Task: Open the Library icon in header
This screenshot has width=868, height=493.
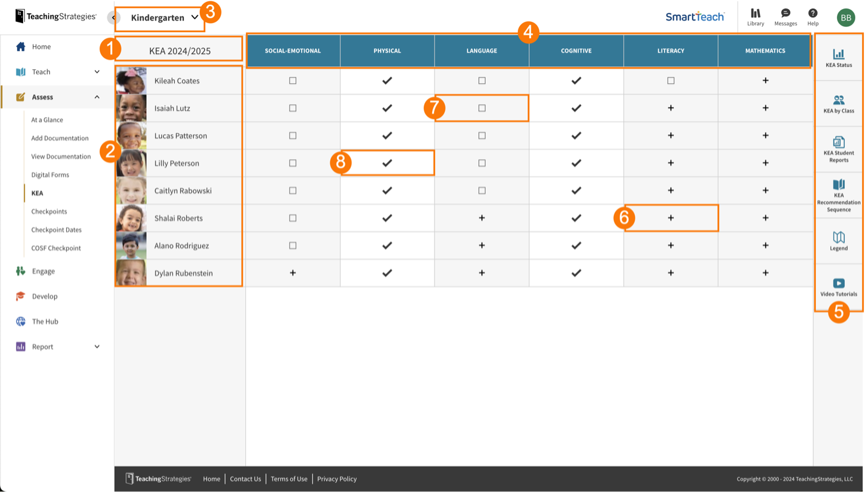Action: pos(755,13)
